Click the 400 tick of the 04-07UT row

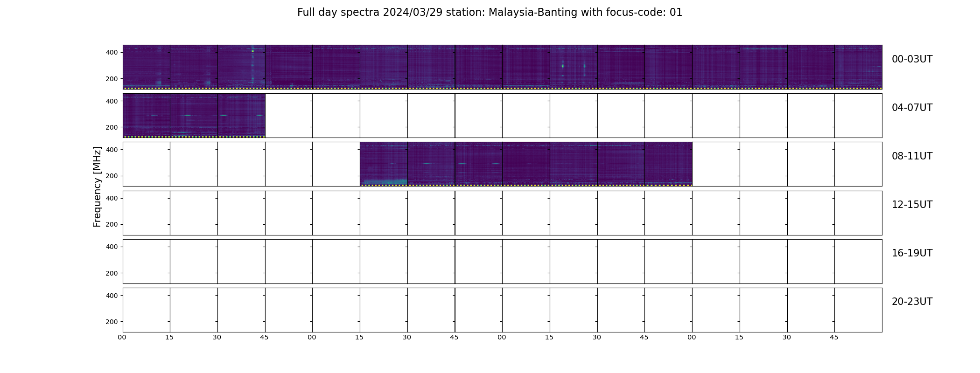point(112,101)
